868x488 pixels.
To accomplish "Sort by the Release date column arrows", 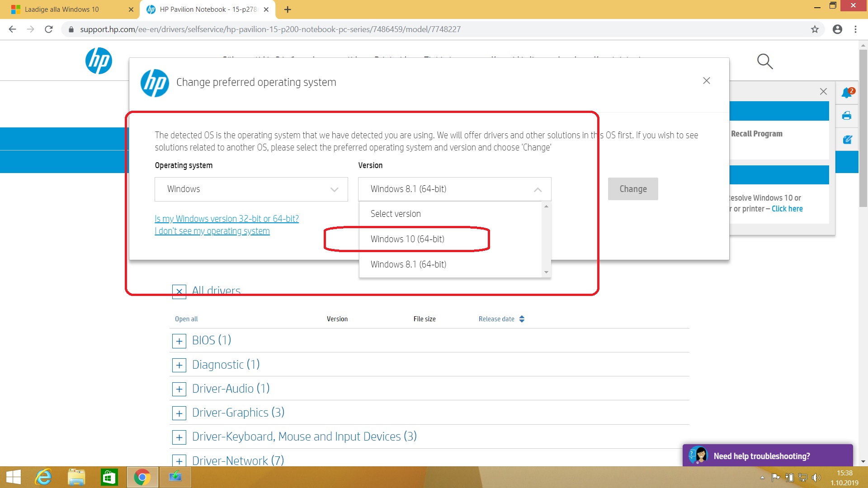I will coord(522,319).
